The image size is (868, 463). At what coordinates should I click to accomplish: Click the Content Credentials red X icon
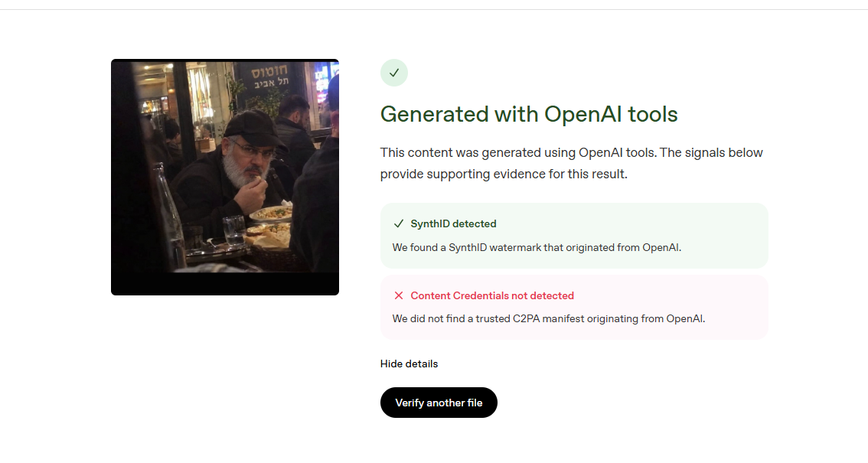pos(399,296)
